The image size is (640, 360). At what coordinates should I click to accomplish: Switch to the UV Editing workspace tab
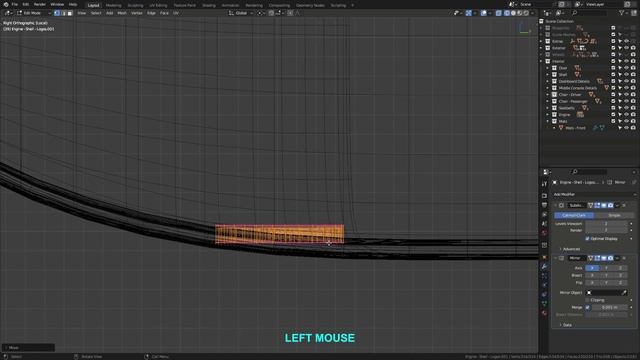[x=158, y=5]
